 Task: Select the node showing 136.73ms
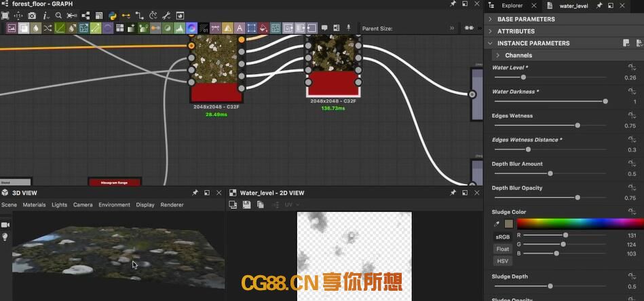[333, 66]
